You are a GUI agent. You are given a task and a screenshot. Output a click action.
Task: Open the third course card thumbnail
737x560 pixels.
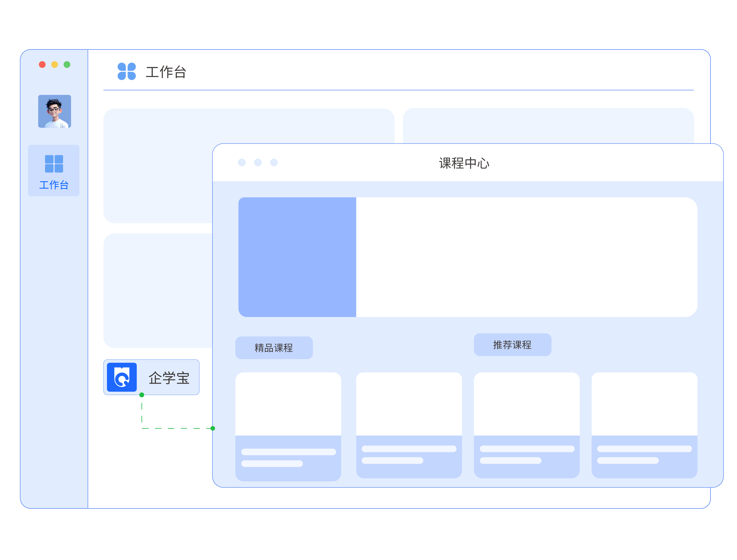[x=527, y=404]
